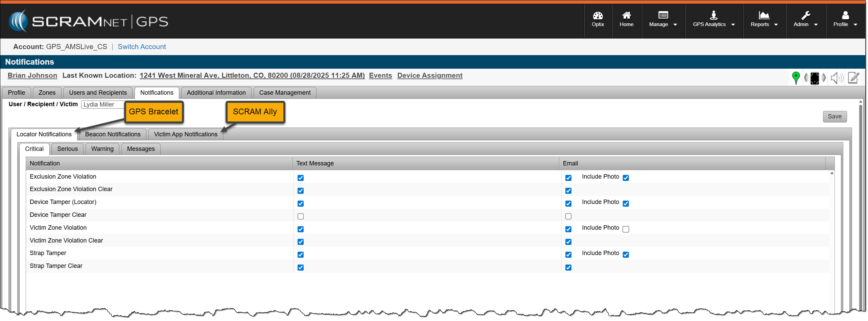Click the SCRAMnet GPS logo
The image size is (868, 321).
point(89,21)
